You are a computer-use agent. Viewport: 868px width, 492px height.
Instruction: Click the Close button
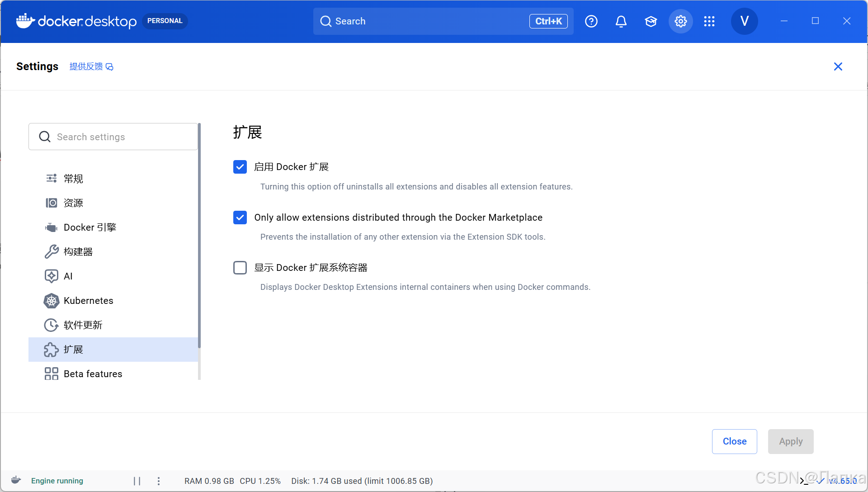pyautogui.click(x=734, y=441)
